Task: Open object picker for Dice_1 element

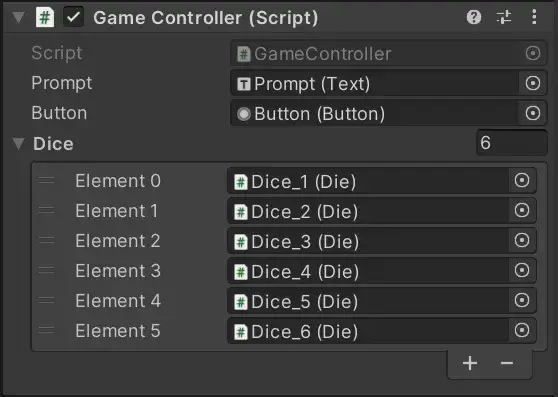Action: point(522,180)
